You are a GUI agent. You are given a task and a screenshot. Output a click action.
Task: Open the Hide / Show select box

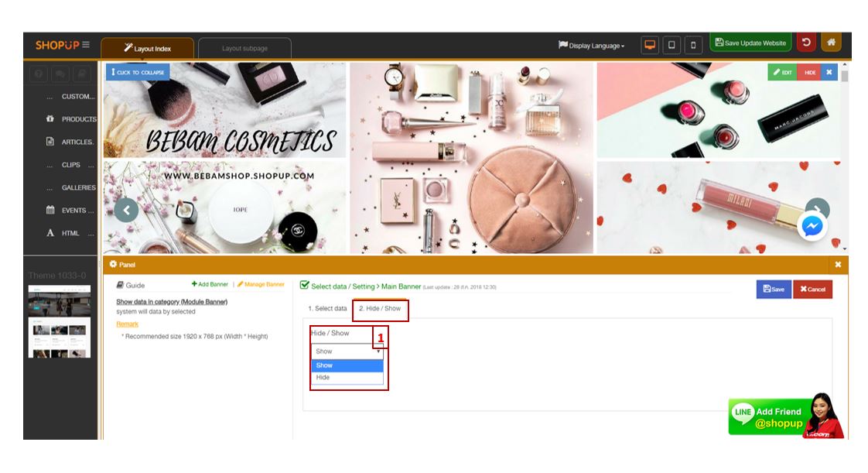[347, 351]
